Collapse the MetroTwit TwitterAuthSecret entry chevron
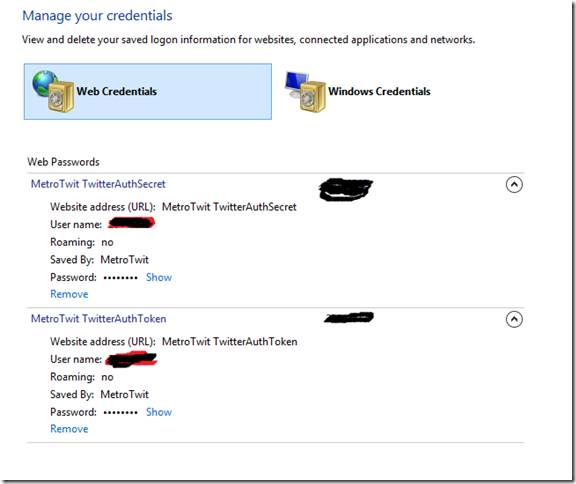576x484 pixels. pos(514,184)
